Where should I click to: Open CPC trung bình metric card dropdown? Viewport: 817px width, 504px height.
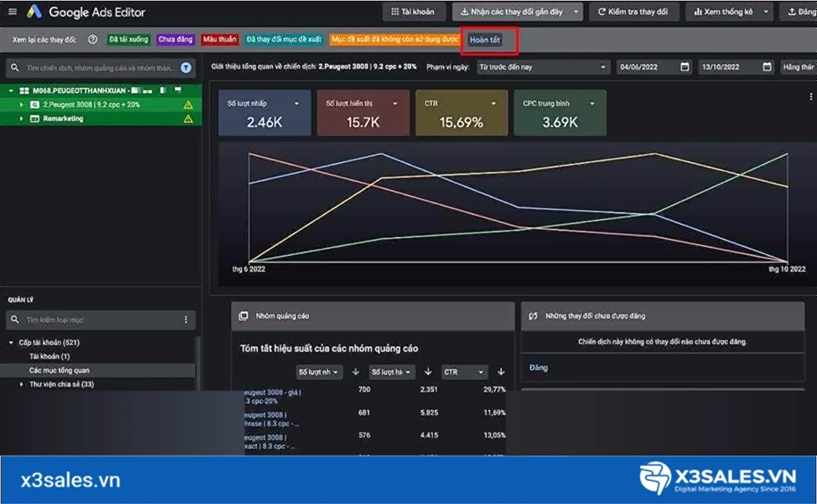click(x=592, y=104)
